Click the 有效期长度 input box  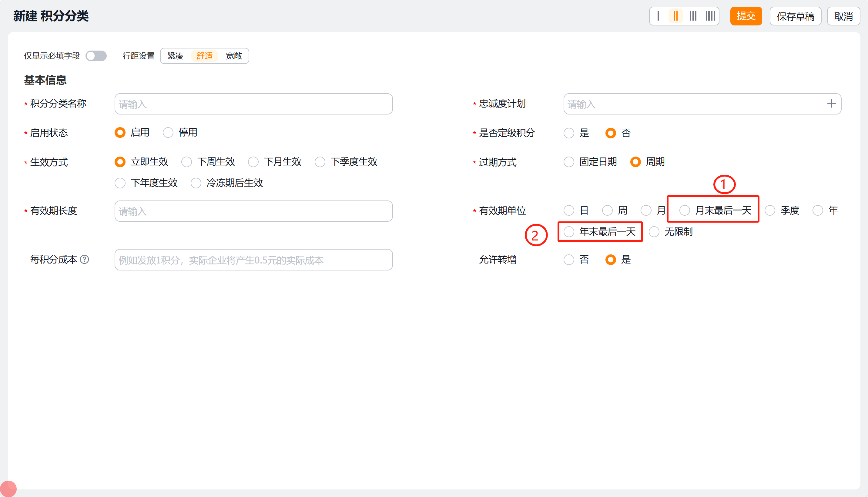[x=253, y=211]
